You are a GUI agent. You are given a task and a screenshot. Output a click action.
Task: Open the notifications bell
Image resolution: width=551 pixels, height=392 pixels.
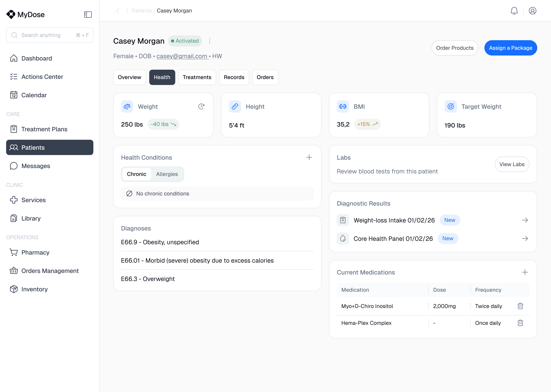click(514, 11)
